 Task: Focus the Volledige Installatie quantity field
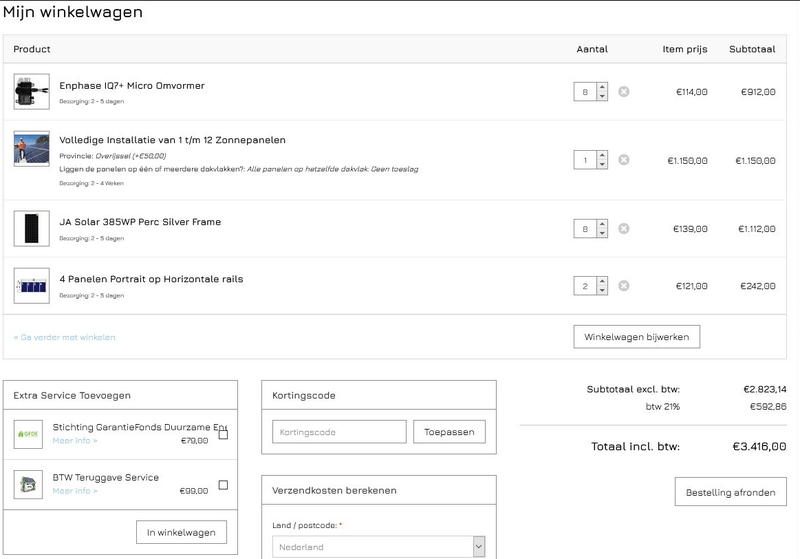coord(585,160)
